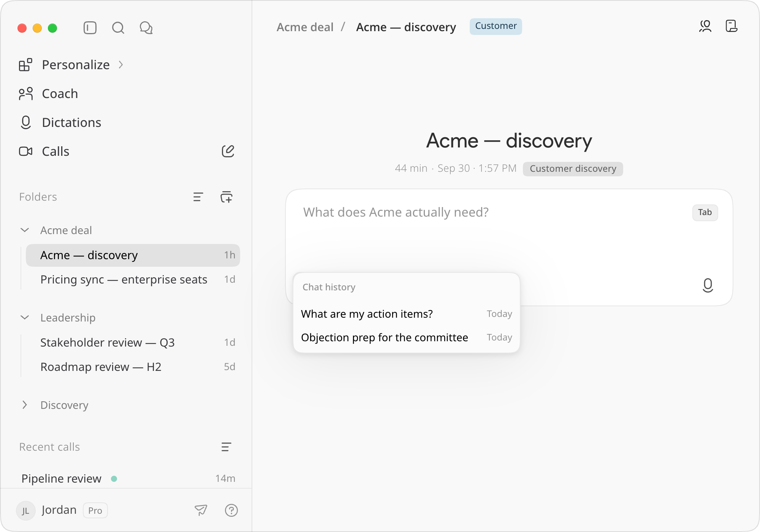Expand the Personalize chevron

121,65
